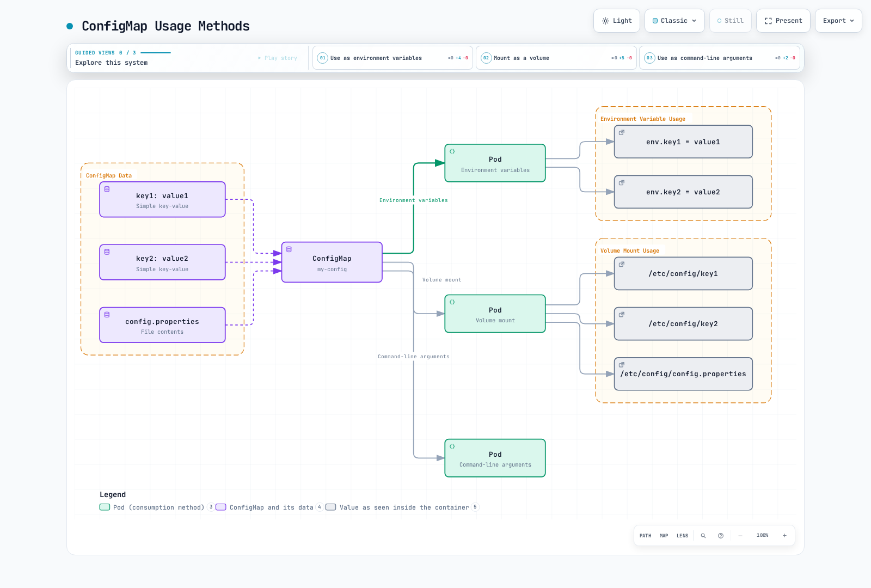Click the 'ConfigMap Data' group label
This screenshot has height=588, width=871.
coord(109,176)
